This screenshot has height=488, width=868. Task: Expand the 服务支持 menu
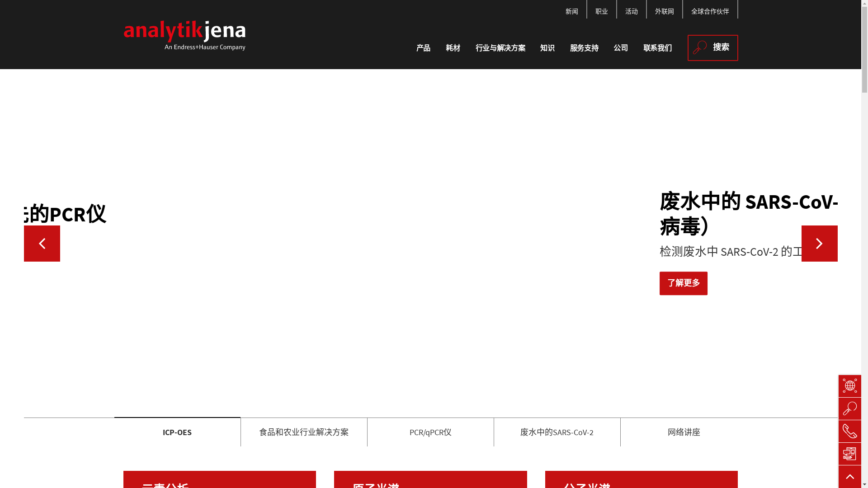[584, 48]
